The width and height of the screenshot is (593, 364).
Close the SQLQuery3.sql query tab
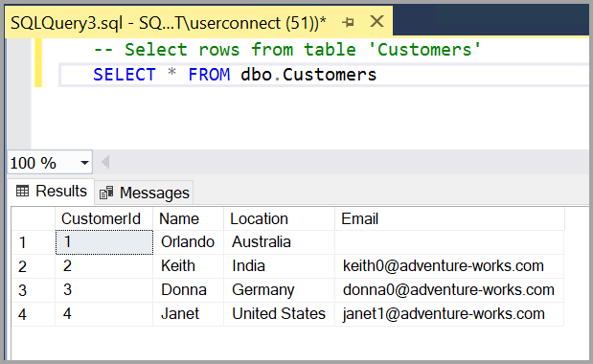[x=376, y=21]
